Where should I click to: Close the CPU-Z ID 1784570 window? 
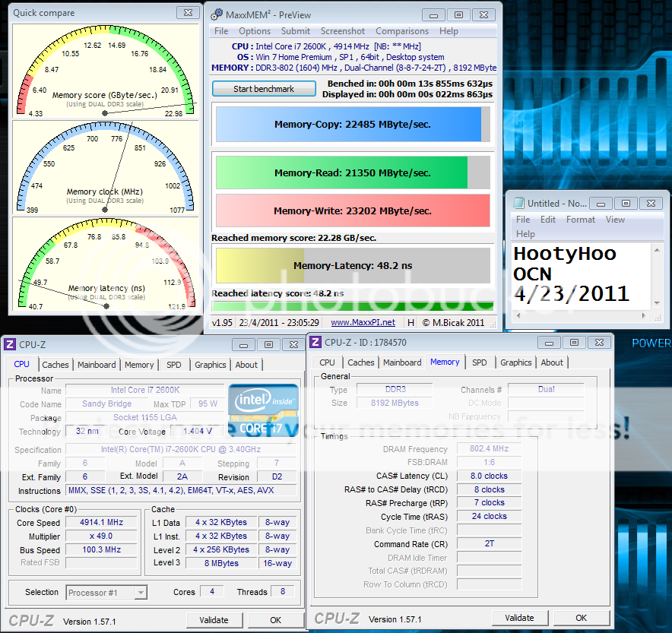click(x=600, y=343)
